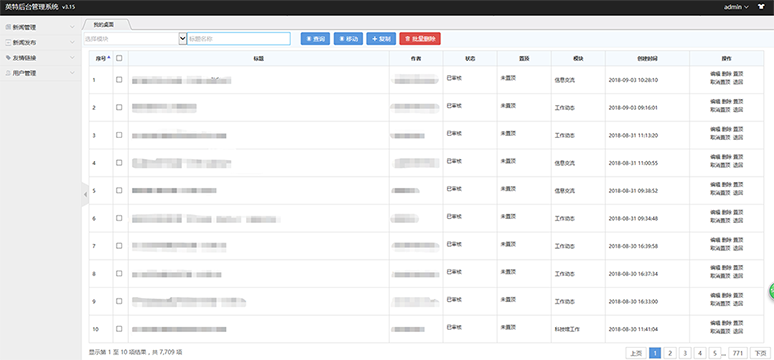
Task: Collapse the sidebar with the left arrow handle
Action: click(x=85, y=195)
